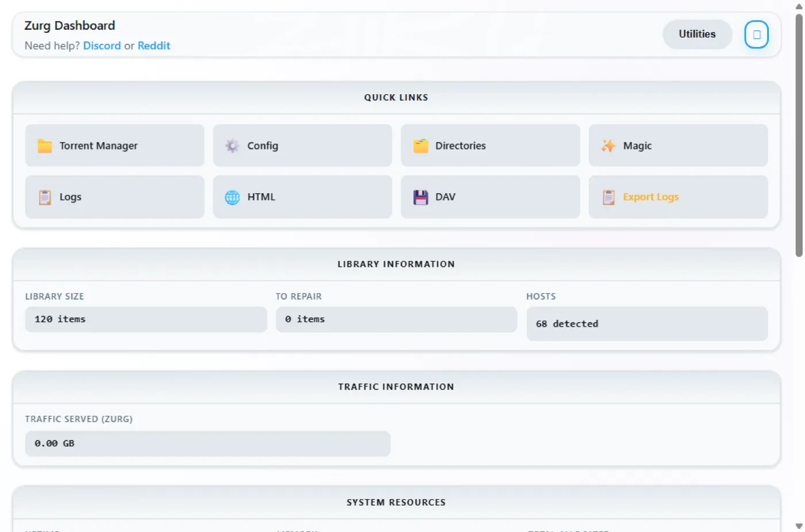Open the DAV quick link
Image resolution: width=805 pixels, height=532 pixels.
(490, 197)
